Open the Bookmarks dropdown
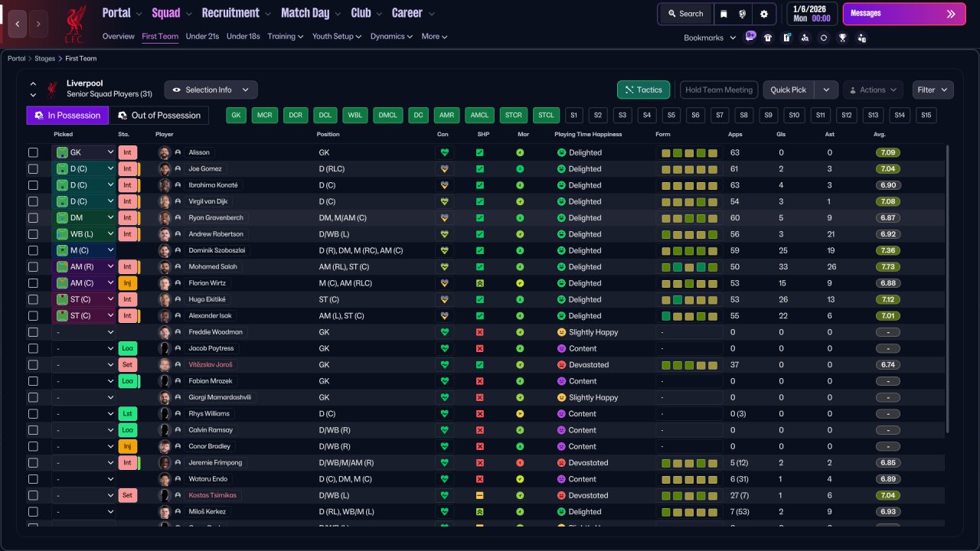 [x=710, y=37]
